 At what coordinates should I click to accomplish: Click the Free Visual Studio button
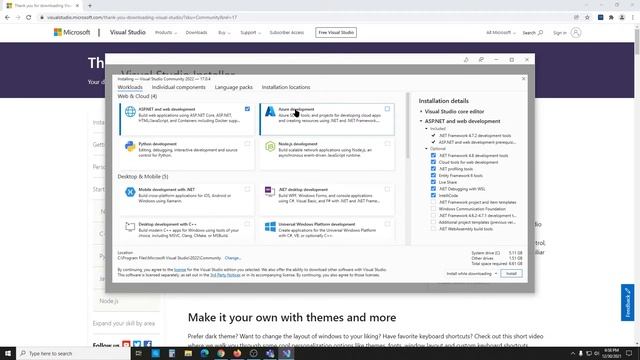click(x=336, y=33)
